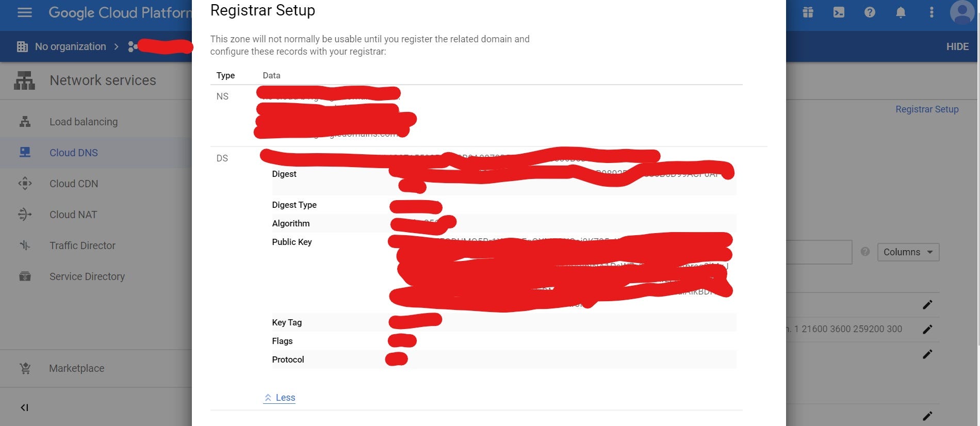Click the HIDE button
This screenshot has width=980, height=426.
[x=957, y=46]
